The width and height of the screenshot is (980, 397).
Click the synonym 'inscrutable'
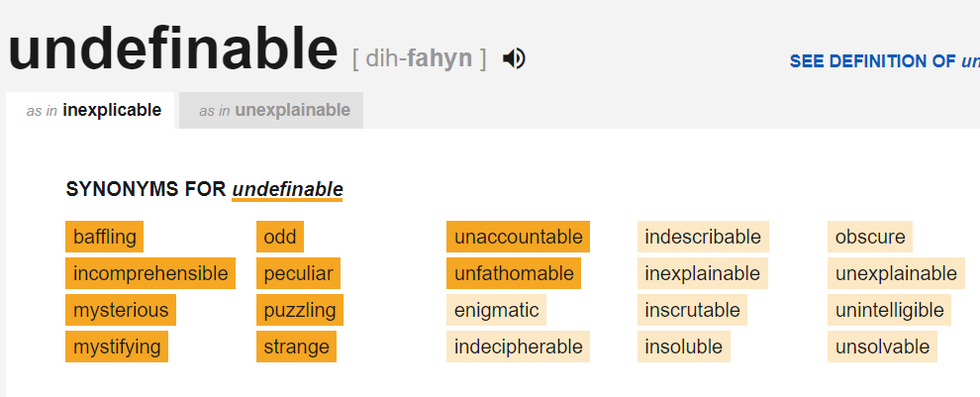click(692, 310)
